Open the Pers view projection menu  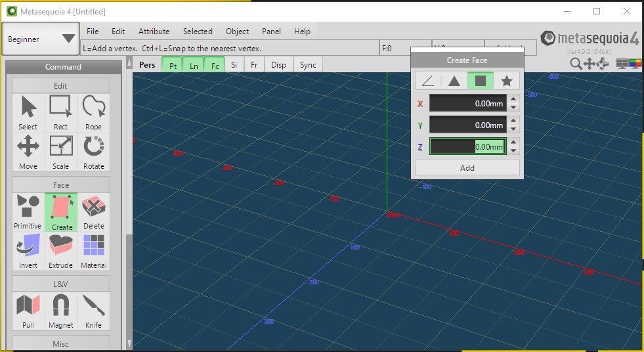[147, 65]
